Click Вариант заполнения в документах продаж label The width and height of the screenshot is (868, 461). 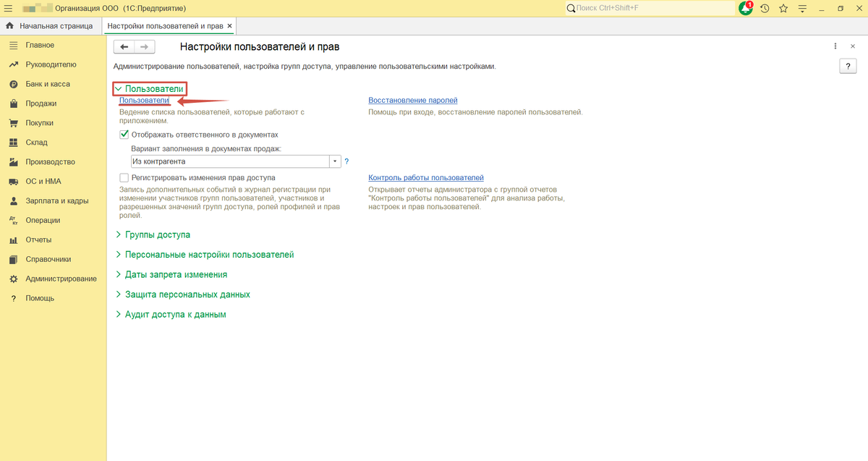205,148
